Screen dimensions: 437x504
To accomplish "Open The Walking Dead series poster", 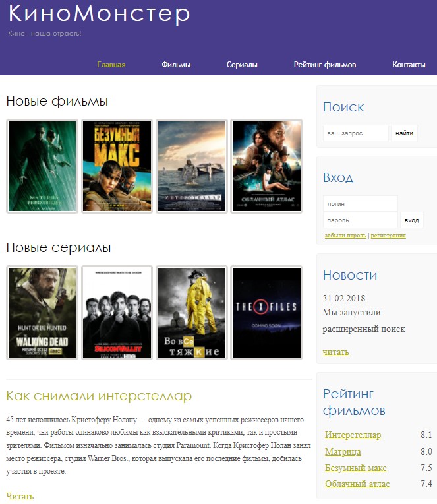I will pyautogui.click(x=42, y=313).
